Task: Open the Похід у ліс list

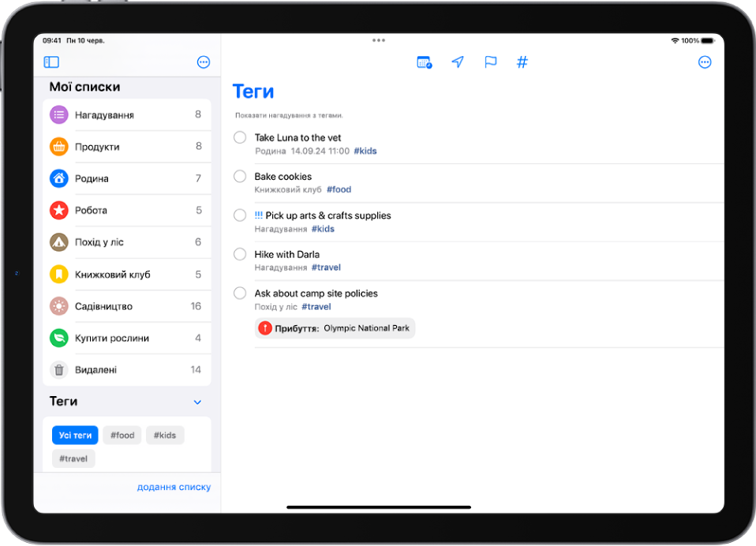Action: click(x=127, y=242)
